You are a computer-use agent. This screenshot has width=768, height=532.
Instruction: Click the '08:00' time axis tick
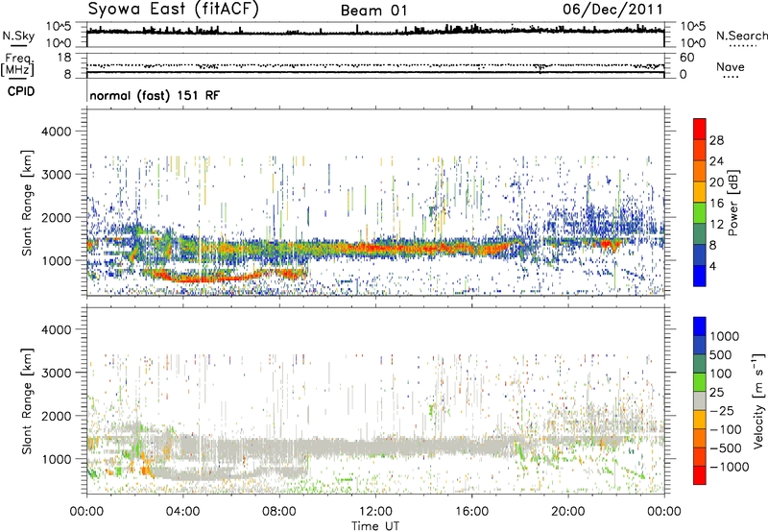pos(279,512)
